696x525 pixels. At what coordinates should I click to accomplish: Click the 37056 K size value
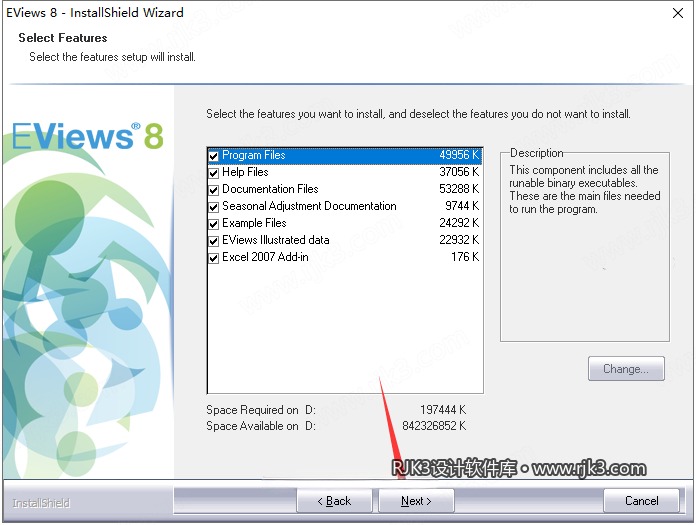click(459, 172)
